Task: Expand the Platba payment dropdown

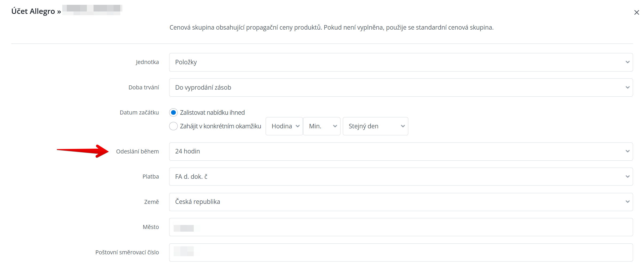Action: [x=400, y=177]
